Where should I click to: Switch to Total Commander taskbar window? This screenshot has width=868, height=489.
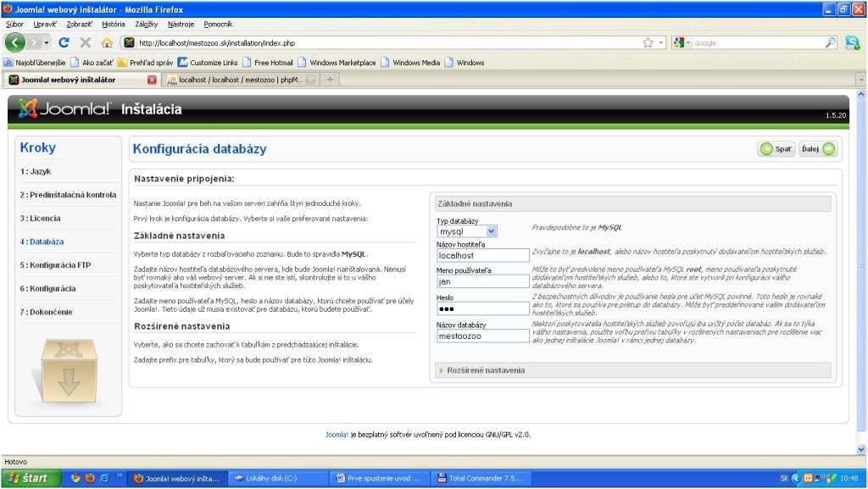coord(481,478)
